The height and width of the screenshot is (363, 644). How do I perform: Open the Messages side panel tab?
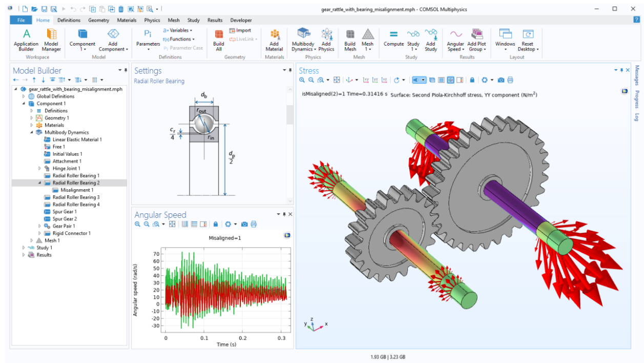pos(637,75)
